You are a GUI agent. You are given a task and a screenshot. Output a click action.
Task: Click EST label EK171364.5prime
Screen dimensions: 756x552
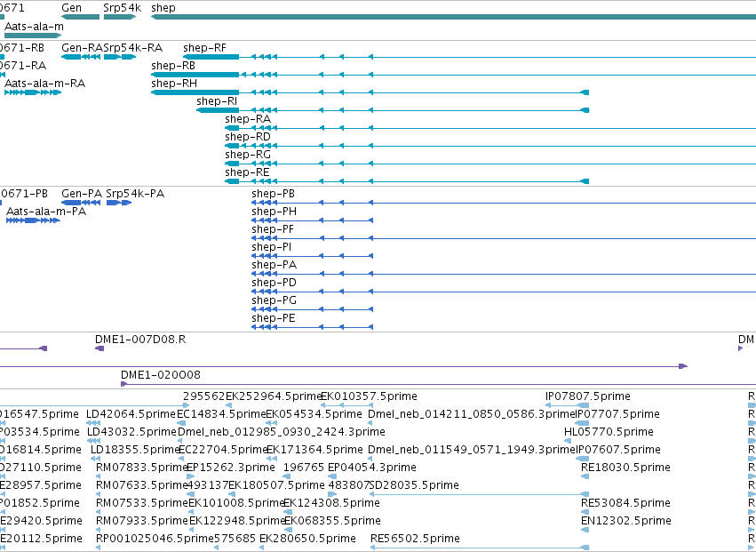[x=314, y=450]
